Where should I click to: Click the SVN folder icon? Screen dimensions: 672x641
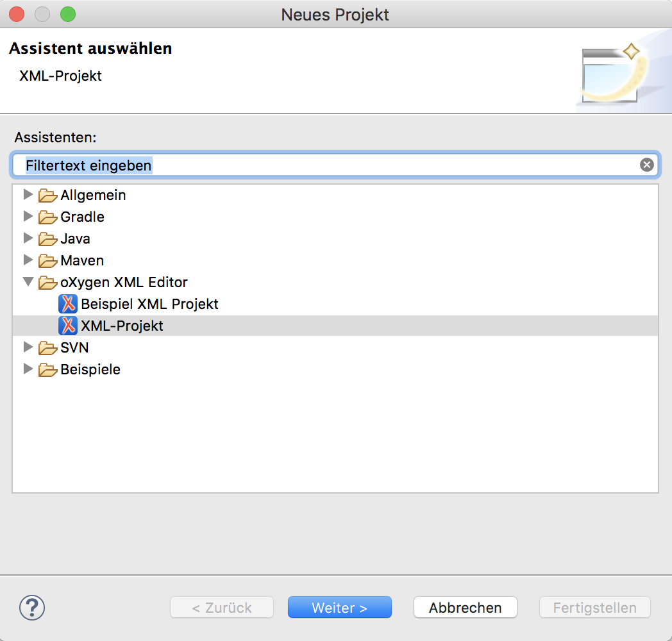tap(48, 348)
